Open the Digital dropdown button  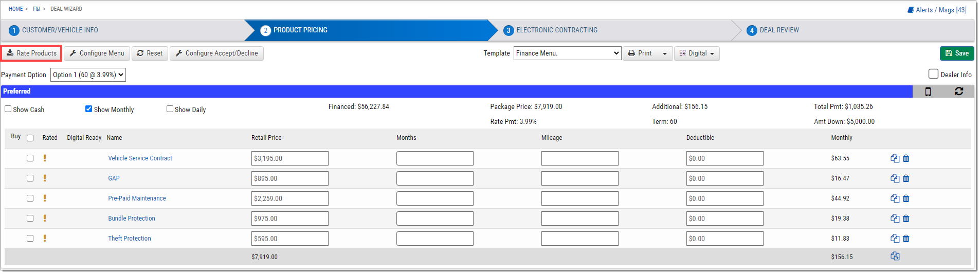pyautogui.click(x=697, y=53)
